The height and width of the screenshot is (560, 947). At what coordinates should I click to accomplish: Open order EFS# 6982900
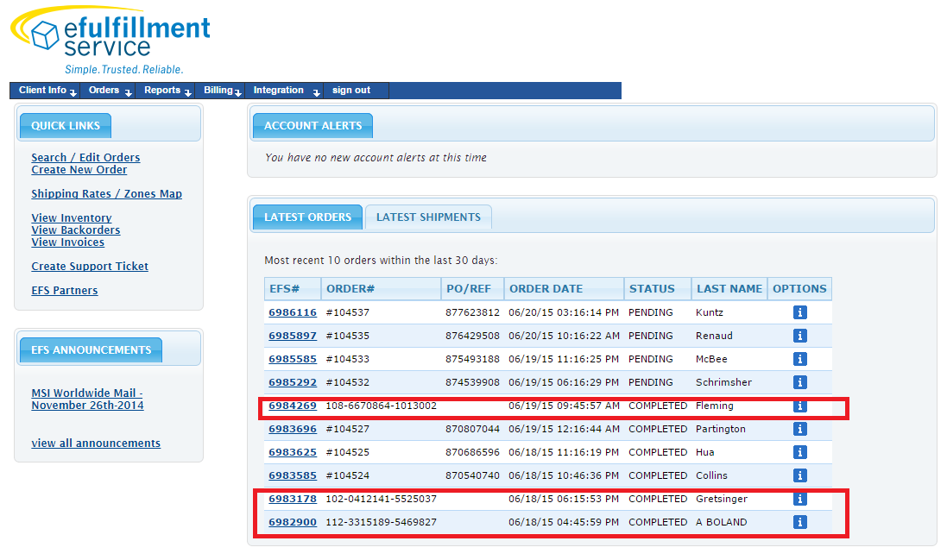click(293, 522)
